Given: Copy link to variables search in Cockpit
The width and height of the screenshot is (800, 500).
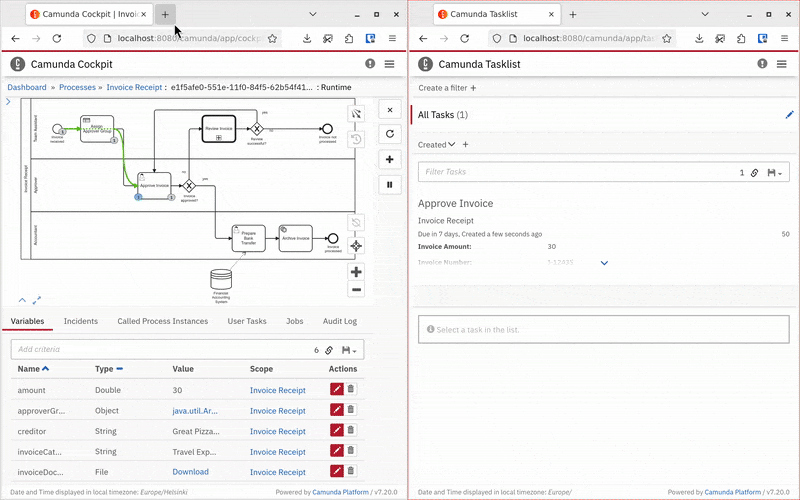Looking at the screenshot, I should point(329,350).
